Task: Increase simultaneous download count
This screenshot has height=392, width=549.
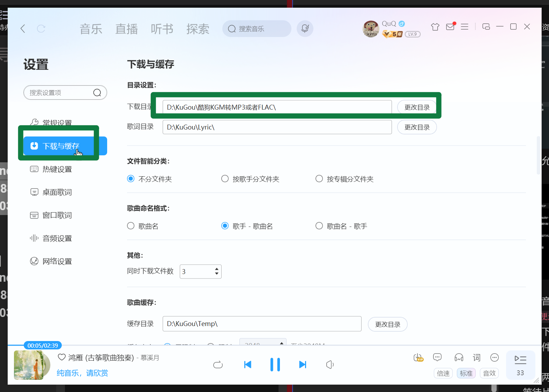Action: coord(217,269)
